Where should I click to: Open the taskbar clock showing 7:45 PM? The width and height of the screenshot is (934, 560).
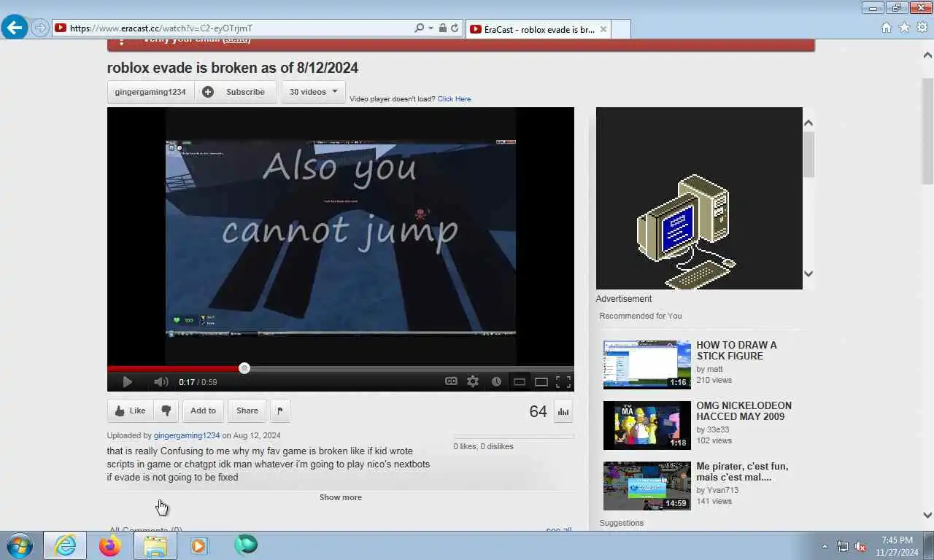coord(897,546)
